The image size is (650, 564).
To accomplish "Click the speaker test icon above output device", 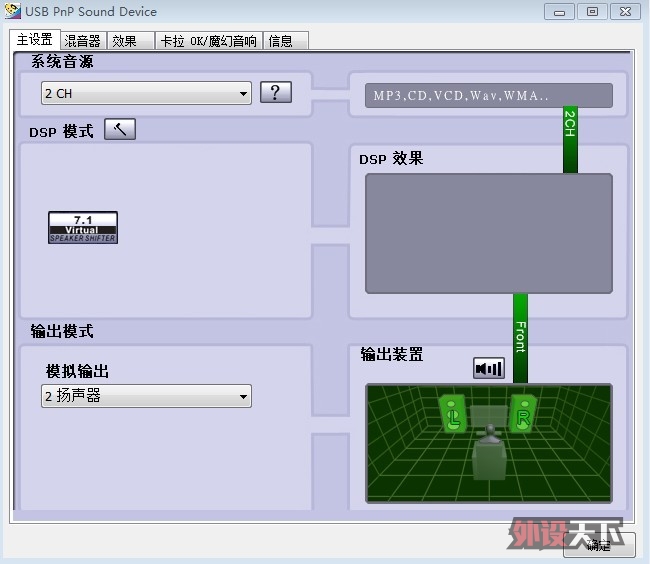I will tap(489, 368).
